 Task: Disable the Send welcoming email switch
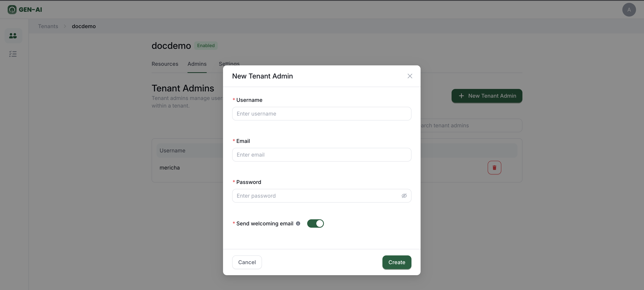(315, 223)
